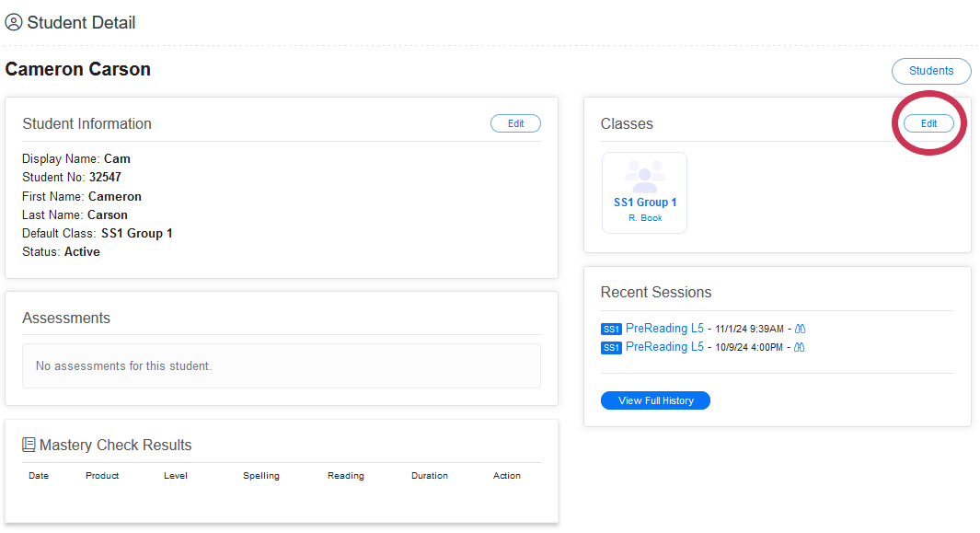Click binoculars icon for 11/1/24 session
Image resolution: width=980 pixels, height=533 pixels.
800,329
